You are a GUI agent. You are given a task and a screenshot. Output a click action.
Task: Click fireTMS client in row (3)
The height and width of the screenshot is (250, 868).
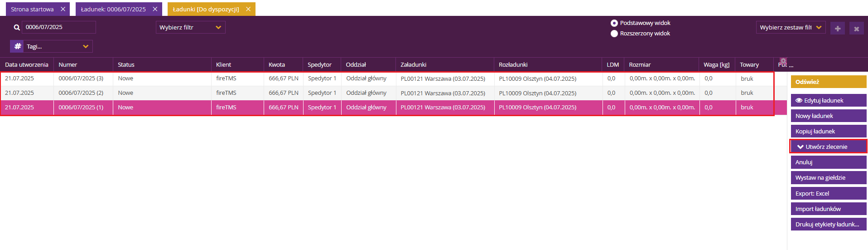tap(226, 78)
